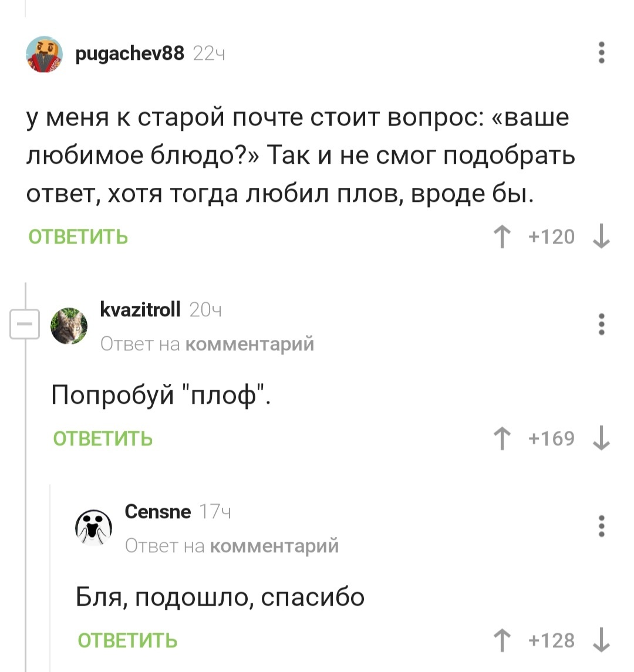Click ОТВЕТИТЬ under pugachev88's comment
Image resolution: width=634 pixels, height=672 pixels.
click(78, 237)
